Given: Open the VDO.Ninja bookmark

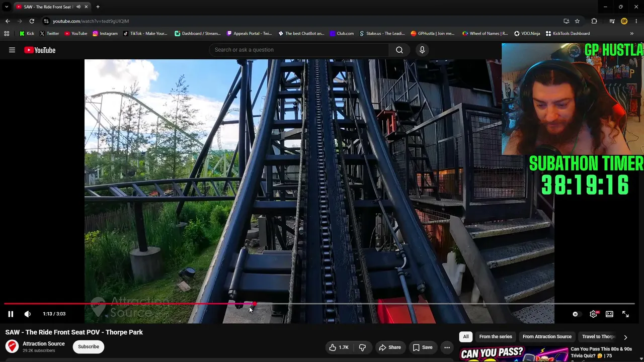Looking at the screenshot, I should point(527,34).
